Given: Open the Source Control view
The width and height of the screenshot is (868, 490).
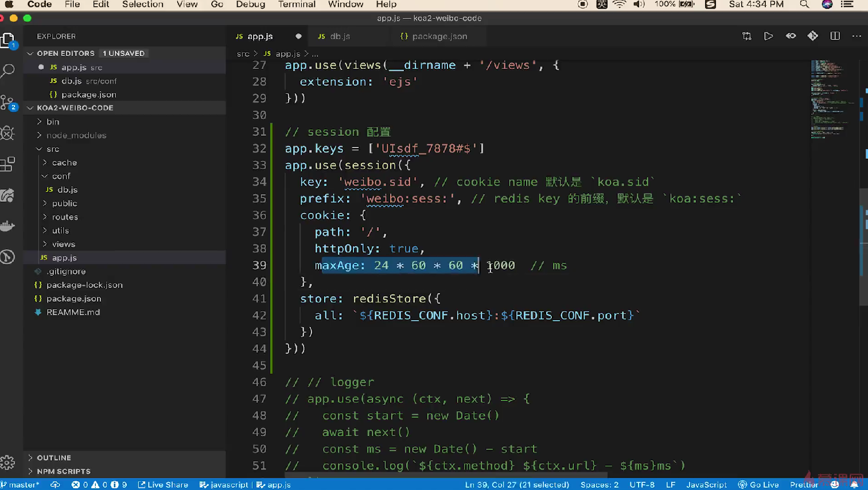Looking at the screenshot, I should (8, 103).
